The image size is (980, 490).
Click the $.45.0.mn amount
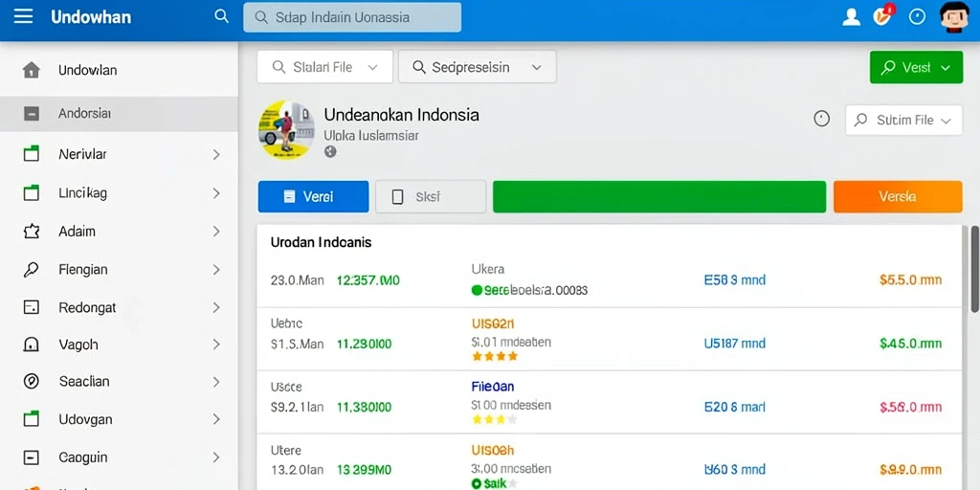coord(910,344)
